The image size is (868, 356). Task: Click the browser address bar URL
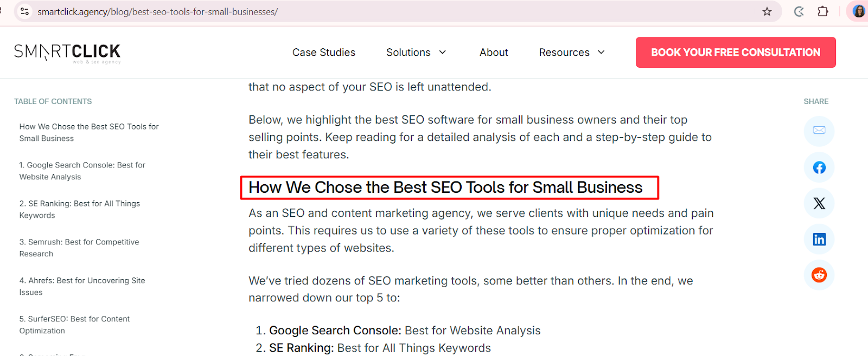pyautogui.click(x=156, y=11)
